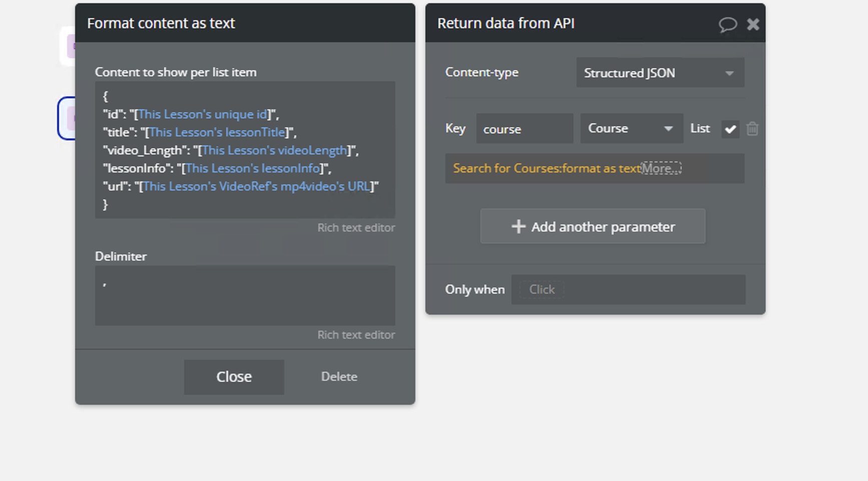868x481 pixels.
Task: Click This Lesson's unique id expression
Action: [x=202, y=115]
